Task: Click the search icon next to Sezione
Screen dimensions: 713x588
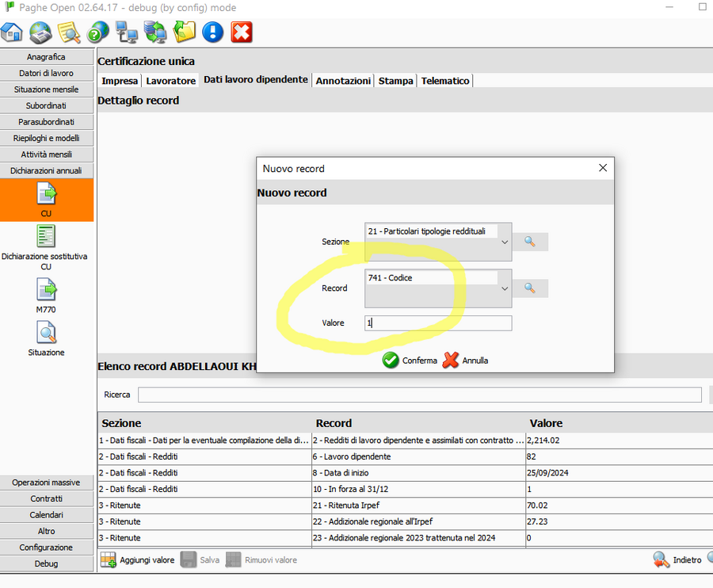Action: coord(530,242)
